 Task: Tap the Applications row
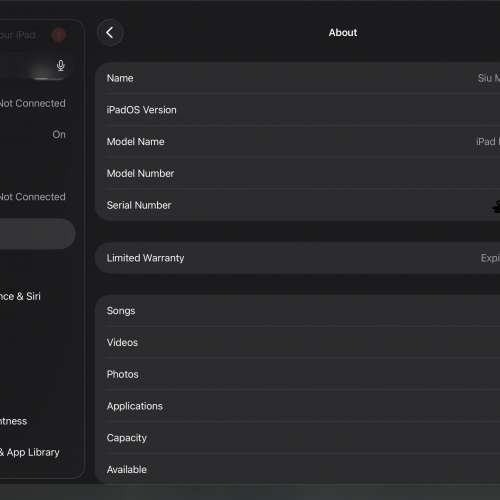tap(297, 406)
